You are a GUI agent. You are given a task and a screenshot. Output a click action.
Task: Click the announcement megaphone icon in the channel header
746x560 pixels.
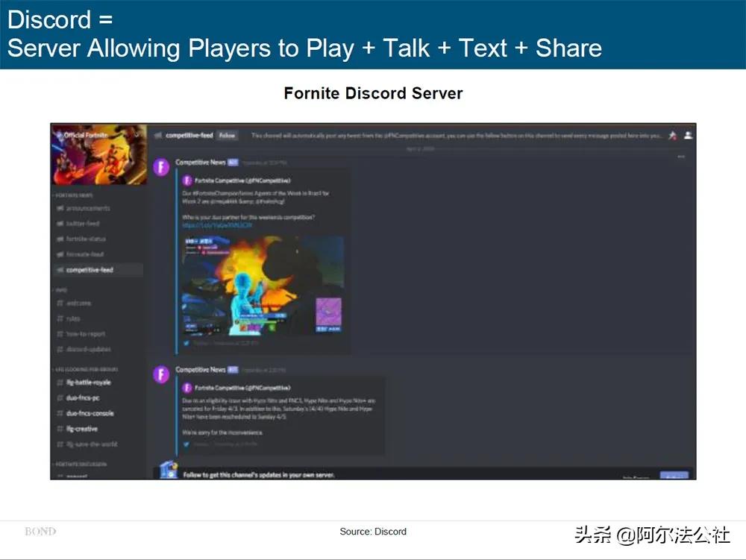[158, 136]
